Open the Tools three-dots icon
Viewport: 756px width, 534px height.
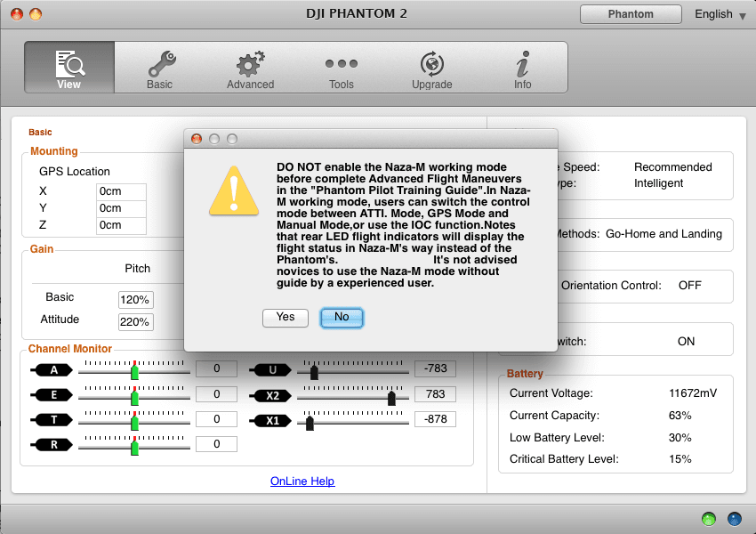(342, 63)
